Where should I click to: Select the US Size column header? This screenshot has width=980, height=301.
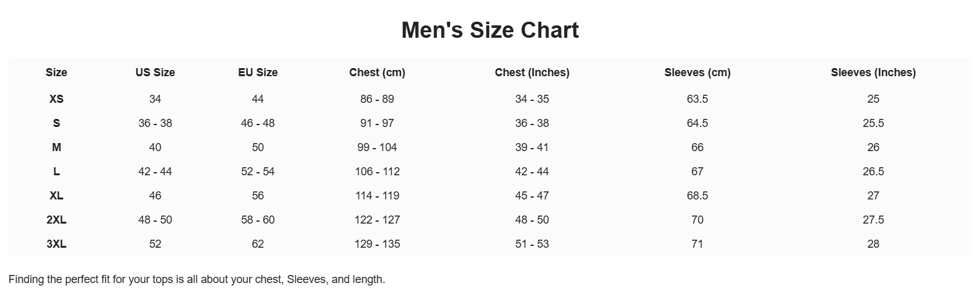pos(155,72)
